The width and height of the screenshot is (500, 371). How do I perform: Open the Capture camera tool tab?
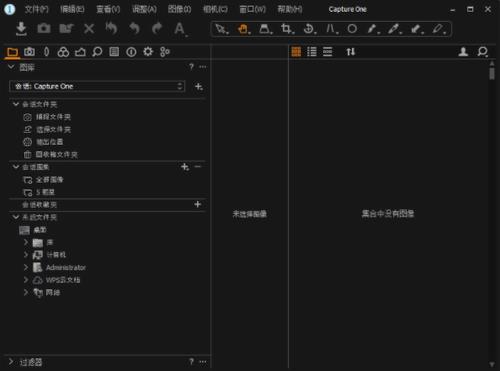[29, 52]
